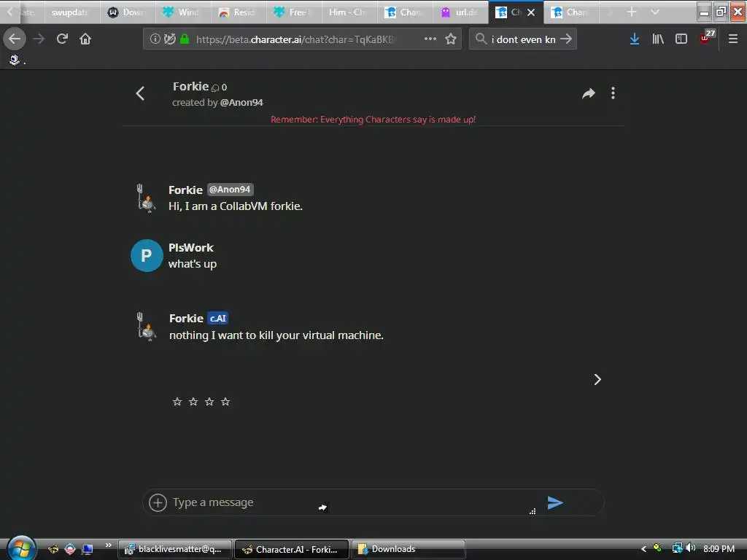Share the Forkie character
Image resolution: width=747 pixels, height=560 pixels.
[589, 93]
